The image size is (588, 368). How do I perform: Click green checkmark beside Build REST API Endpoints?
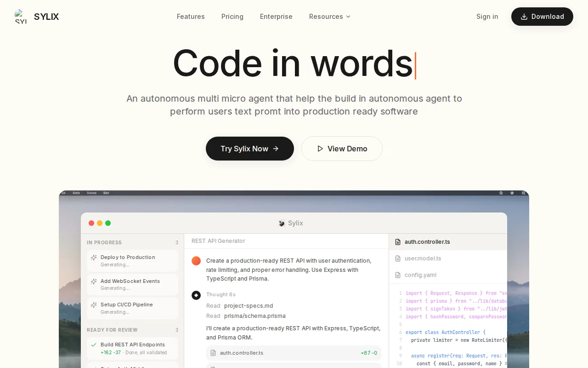[x=94, y=345]
